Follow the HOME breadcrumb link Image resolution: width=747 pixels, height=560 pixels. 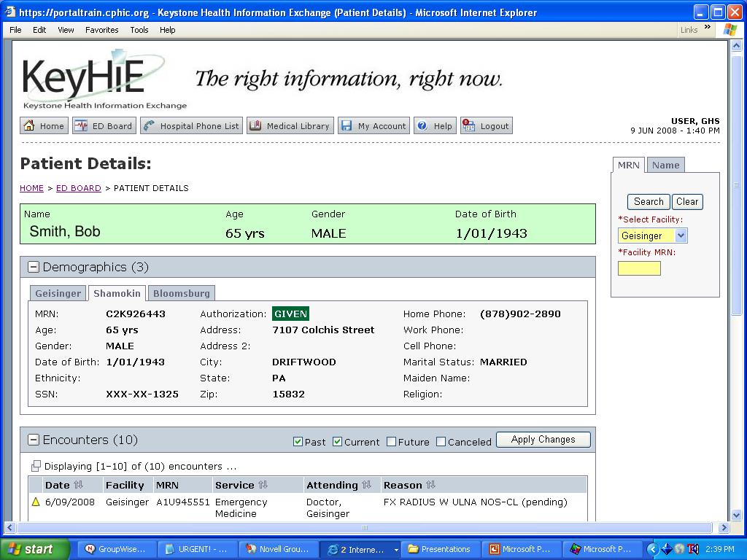pos(31,188)
